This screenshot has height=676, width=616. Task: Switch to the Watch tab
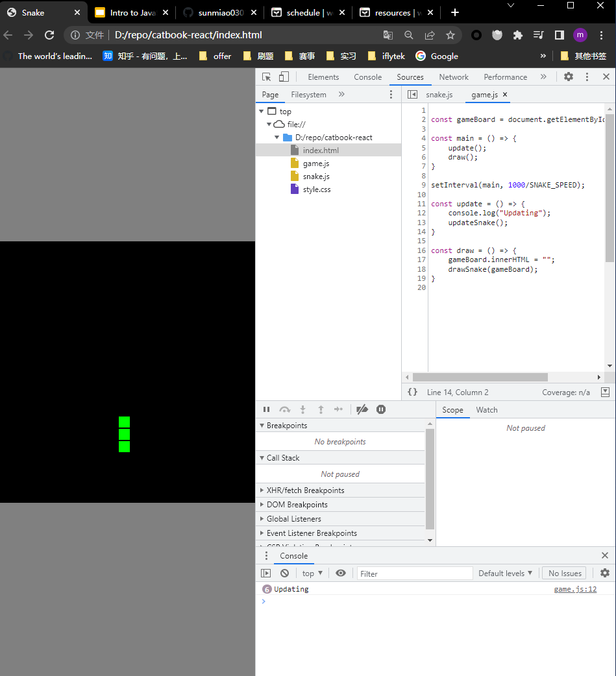click(487, 410)
